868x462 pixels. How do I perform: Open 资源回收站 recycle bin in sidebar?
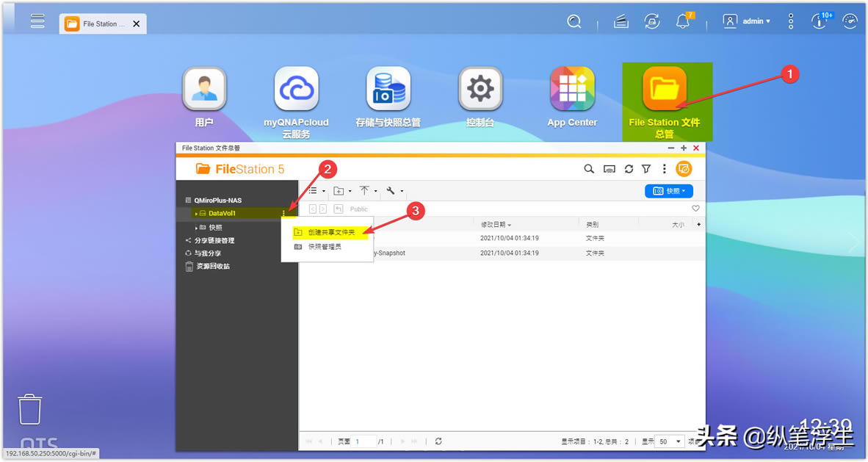[212, 267]
